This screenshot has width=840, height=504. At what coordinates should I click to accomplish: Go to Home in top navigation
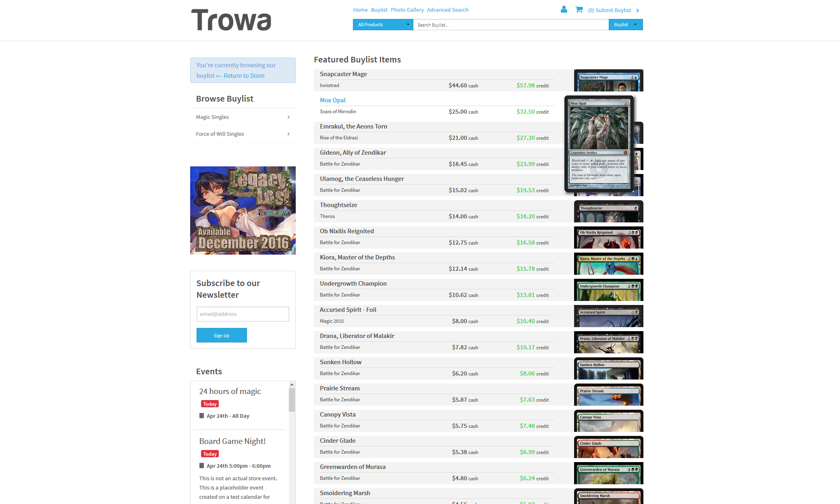pyautogui.click(x=360, y=10)
